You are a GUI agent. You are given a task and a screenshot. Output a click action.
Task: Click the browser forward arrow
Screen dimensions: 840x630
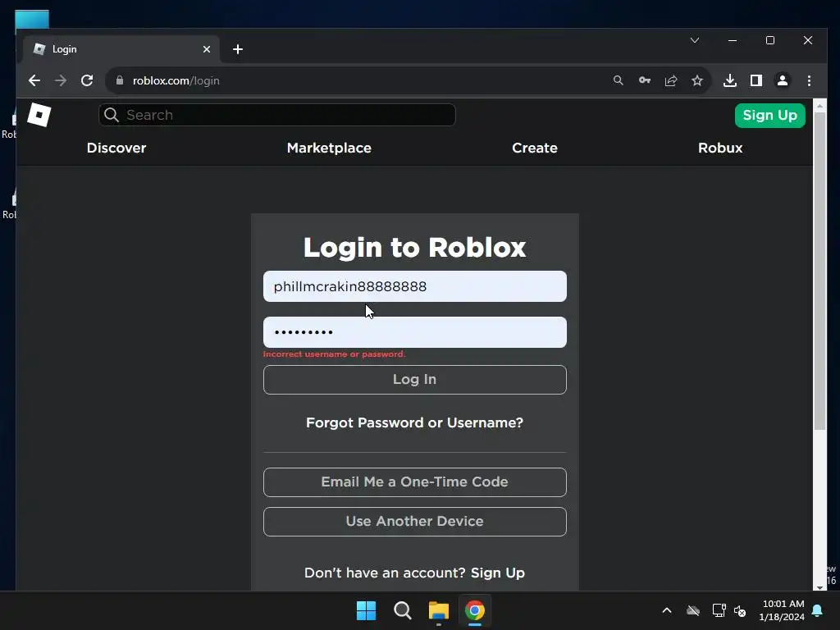[x=61, y=80]
